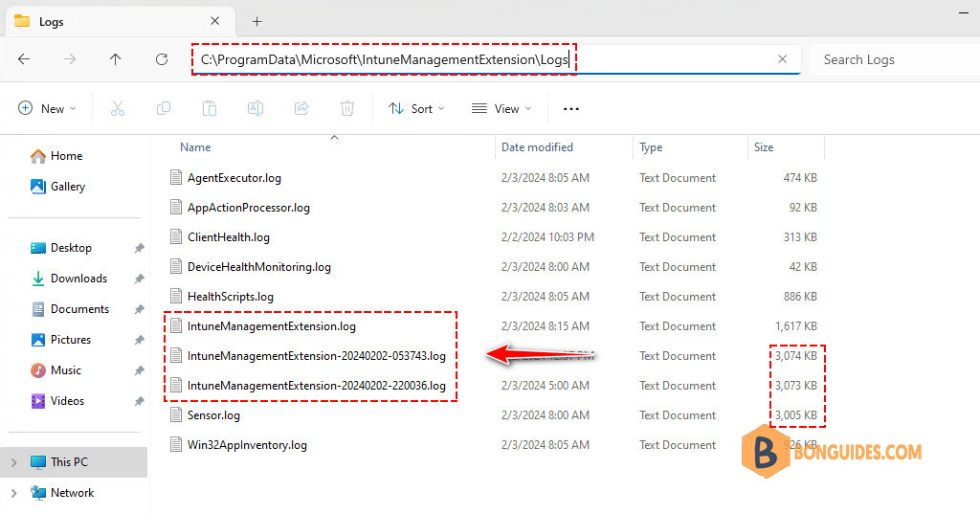Refresh the Logs folder view
Viewport: 980px width, 514px height.
[162, 59]
